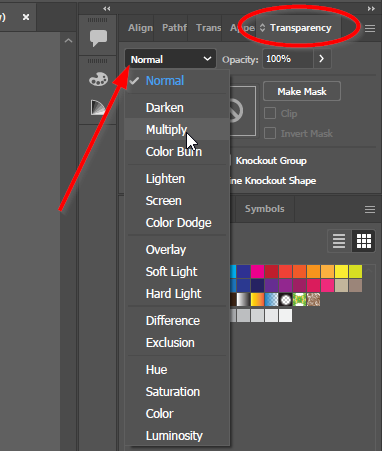Select the Hue blend mode
The height and width of the screenshot is (451, 382).
coord(177,370)
